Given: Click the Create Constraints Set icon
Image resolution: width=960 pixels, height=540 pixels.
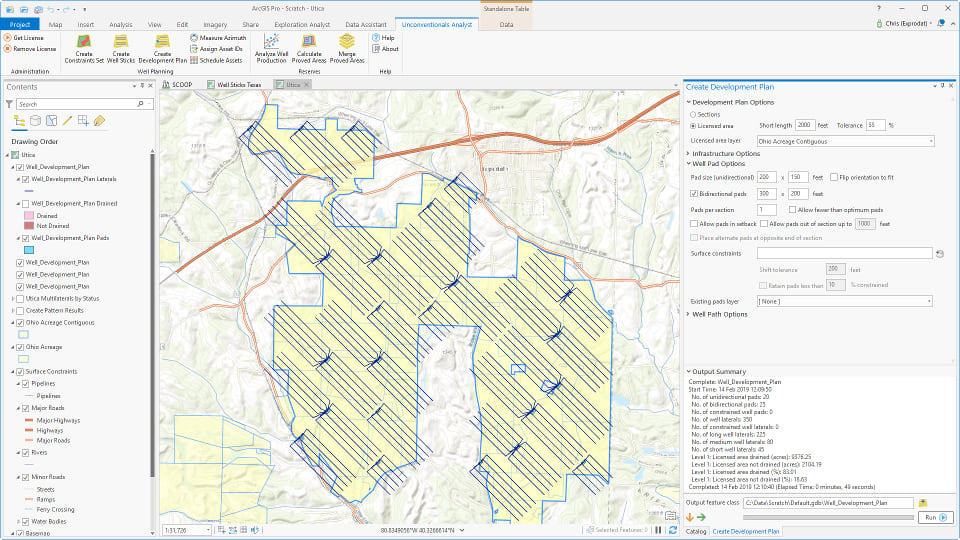Looking at the screenshot, I should point(84,42).
